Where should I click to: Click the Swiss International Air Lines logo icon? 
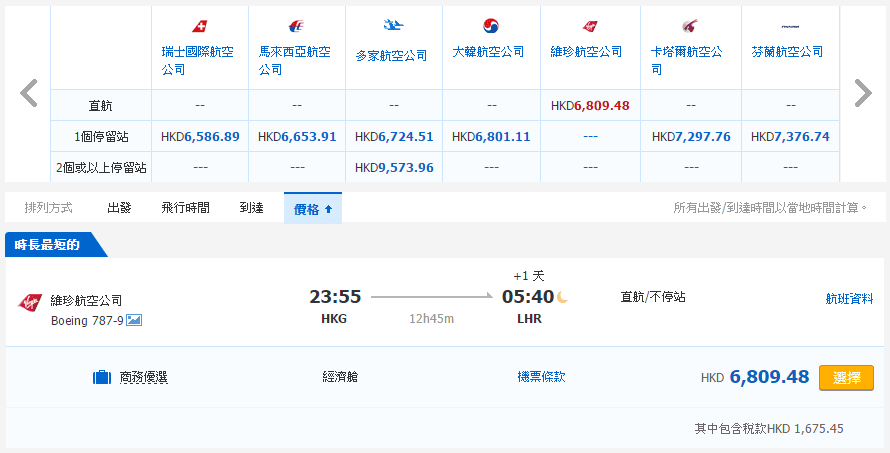pos(199,26)
